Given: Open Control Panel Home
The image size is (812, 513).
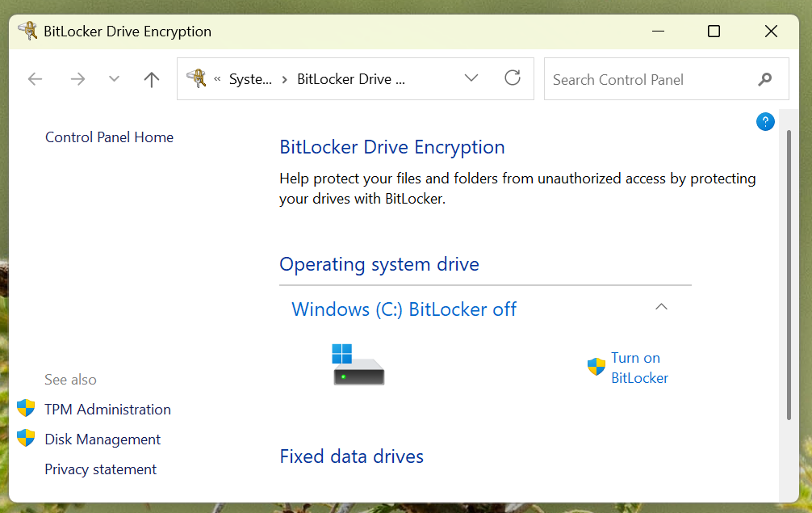Looking at the screenshot, I should click(x=109, y=137).
